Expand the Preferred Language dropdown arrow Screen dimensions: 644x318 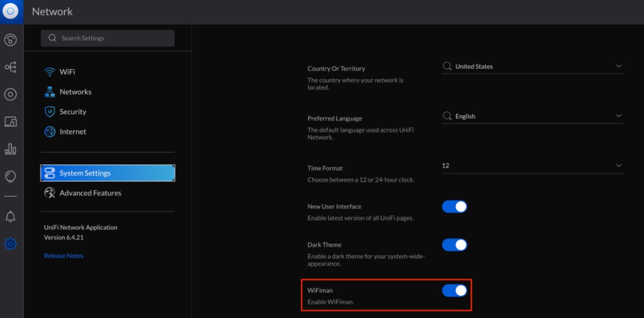click(x=618, y=116)
